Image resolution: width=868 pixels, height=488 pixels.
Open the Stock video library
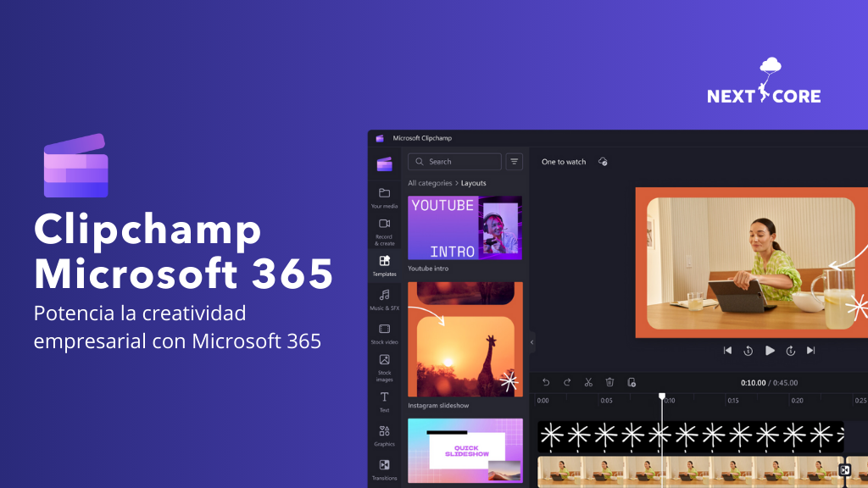coord(384,333)
